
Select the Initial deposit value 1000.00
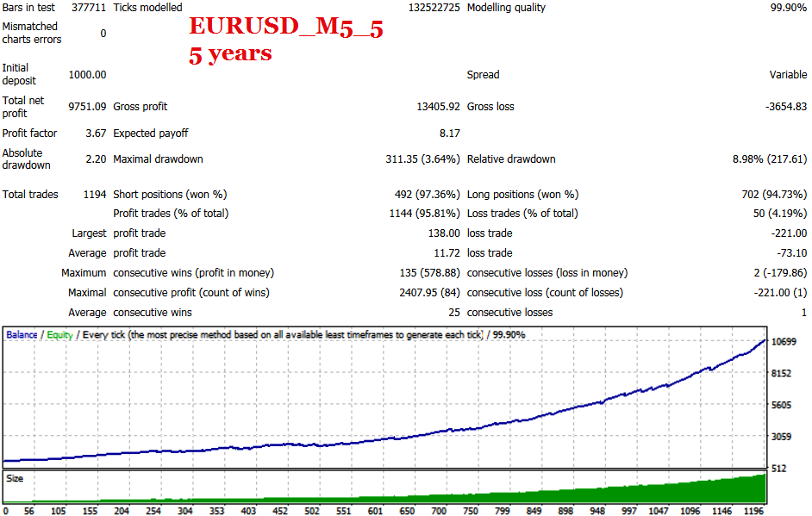pyautogui.click(x=88, y=75)
